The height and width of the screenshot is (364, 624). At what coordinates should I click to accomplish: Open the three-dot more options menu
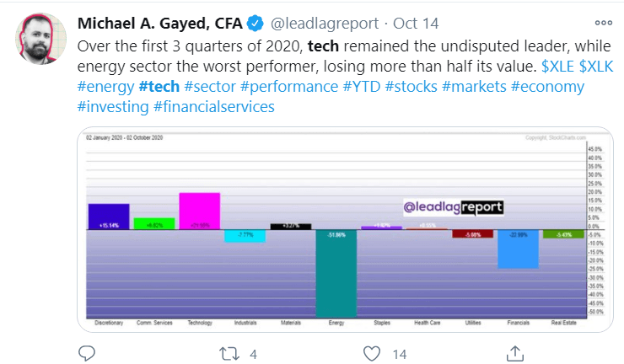tap(604, 24)
